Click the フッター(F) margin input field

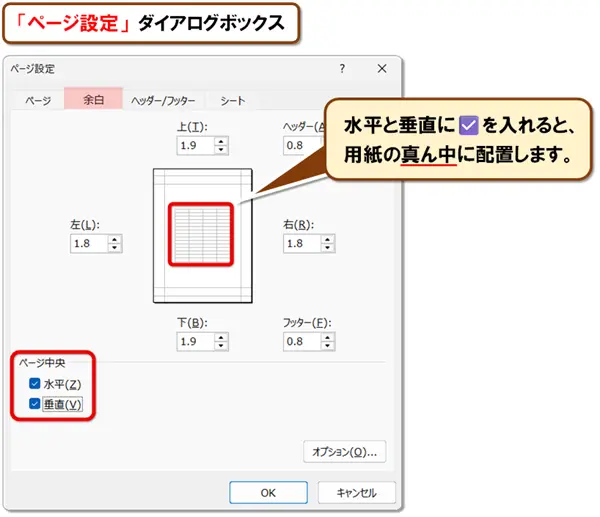pyautogui.click(x=302, y=341)
